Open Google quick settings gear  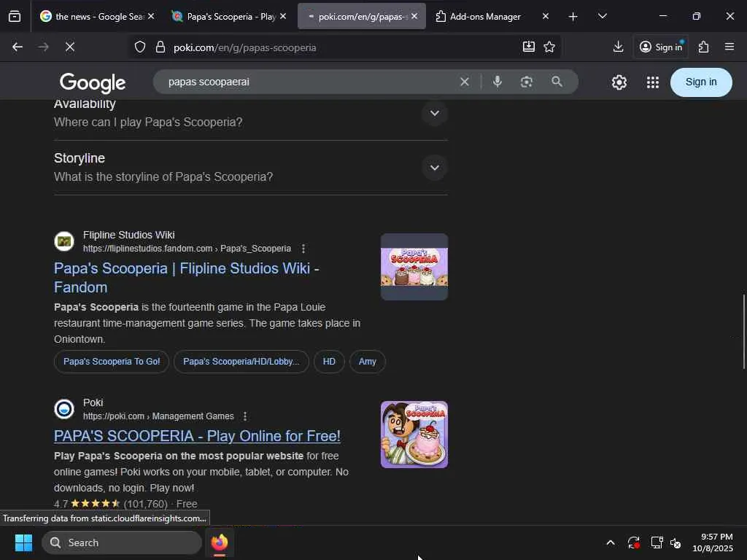point(619,82)
